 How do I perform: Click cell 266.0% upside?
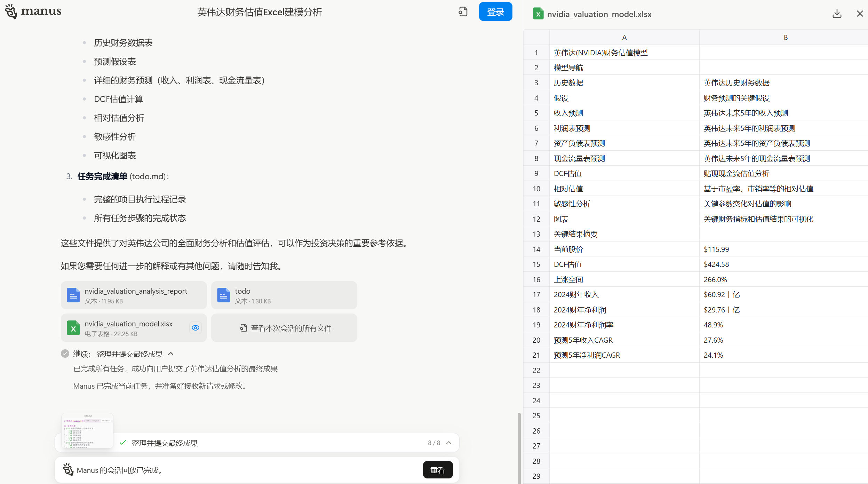pyautogui.click(x=784, y=280)
